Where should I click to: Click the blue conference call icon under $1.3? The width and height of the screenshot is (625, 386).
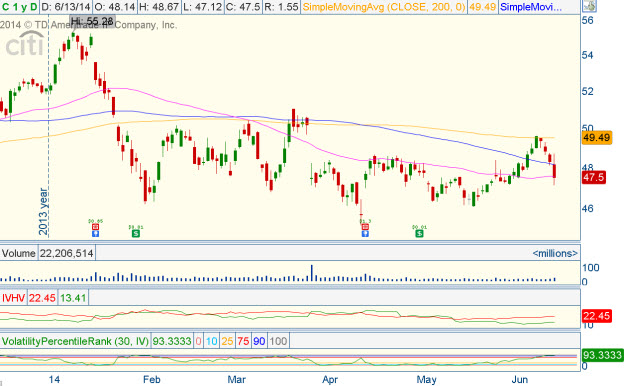[x=365, y=233]
